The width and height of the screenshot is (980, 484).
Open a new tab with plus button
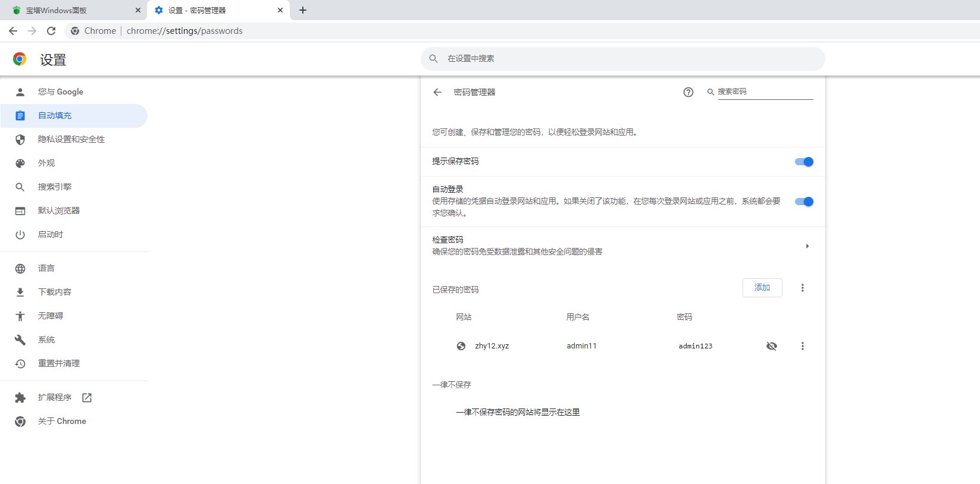(x=303, y=10)
